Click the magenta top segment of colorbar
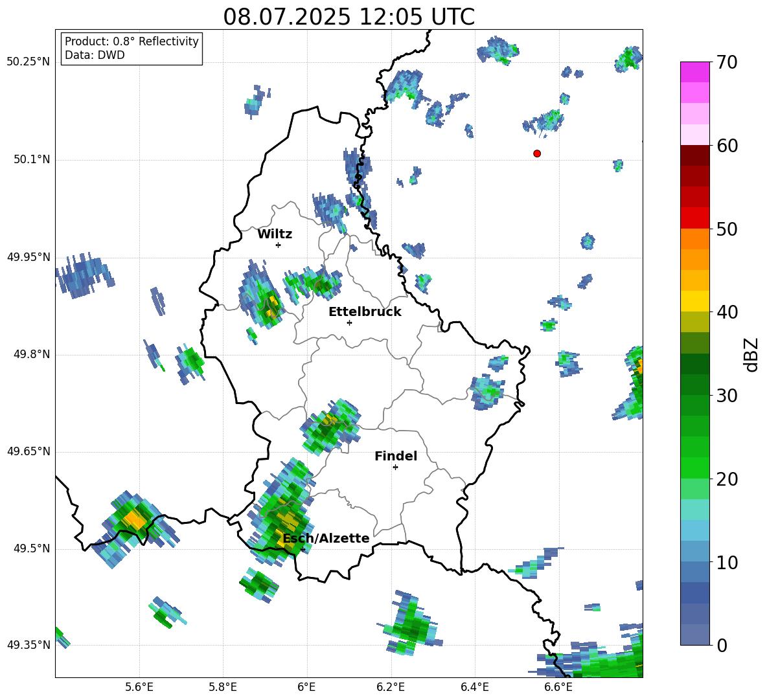 (x=694, y=72)
